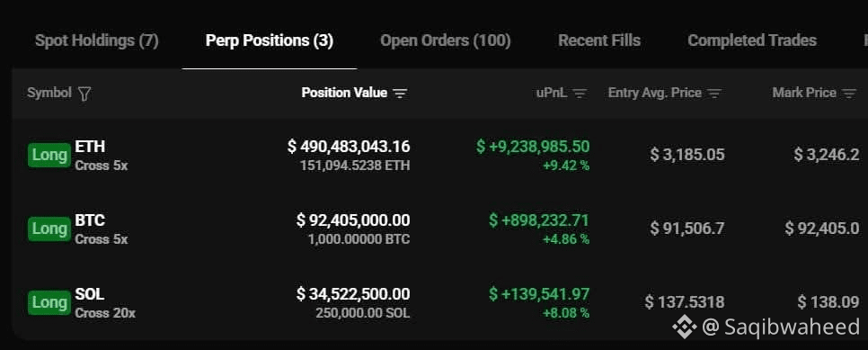Viewport: 868px width, 350px height.
Task: Open the Completed Trades tab
Action: click(x=752, y=40)
